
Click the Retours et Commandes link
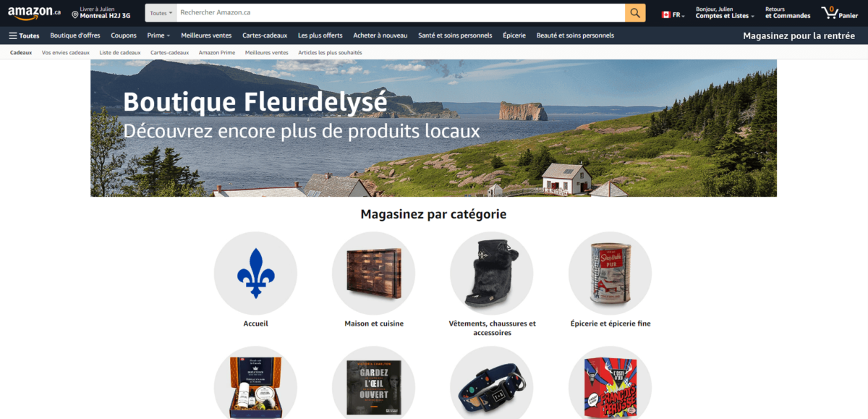click(788, 13)
